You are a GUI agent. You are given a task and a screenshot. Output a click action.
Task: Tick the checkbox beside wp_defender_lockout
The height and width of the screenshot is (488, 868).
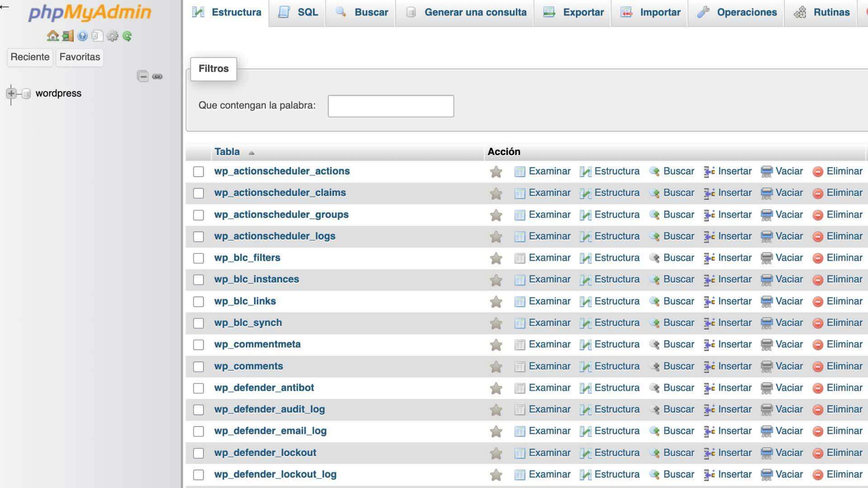(198, 453)
